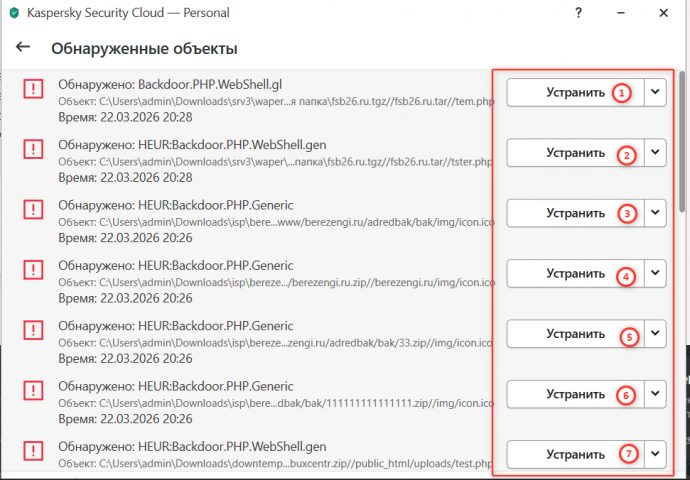Click the Kaspersky shield logo icon

pyautogui.click(x=15, y=13)
